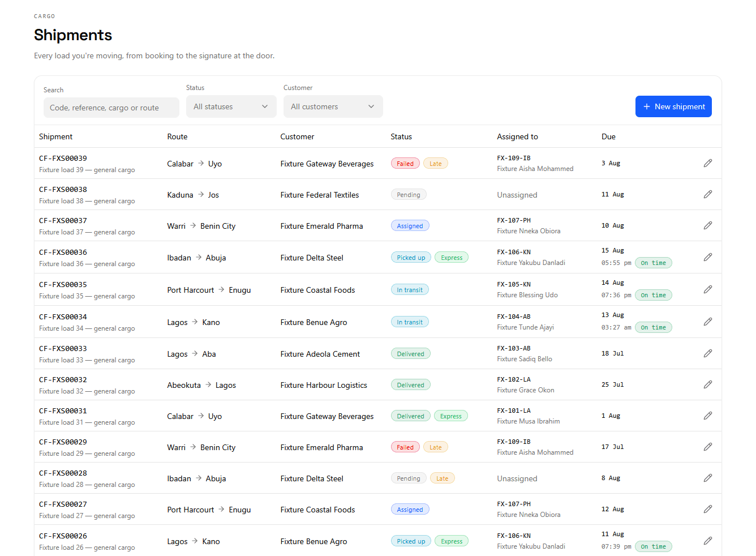Viewport: 756px width, 556px height.
Task: Edit shipment CF-FXS00039 with pencil icon
Action: [707, 163]
